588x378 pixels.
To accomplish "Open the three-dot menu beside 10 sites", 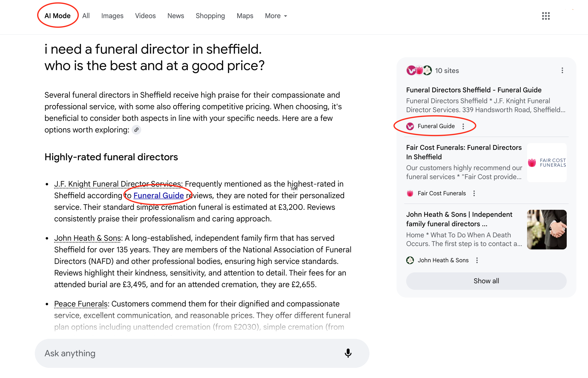I will [562, 71].
